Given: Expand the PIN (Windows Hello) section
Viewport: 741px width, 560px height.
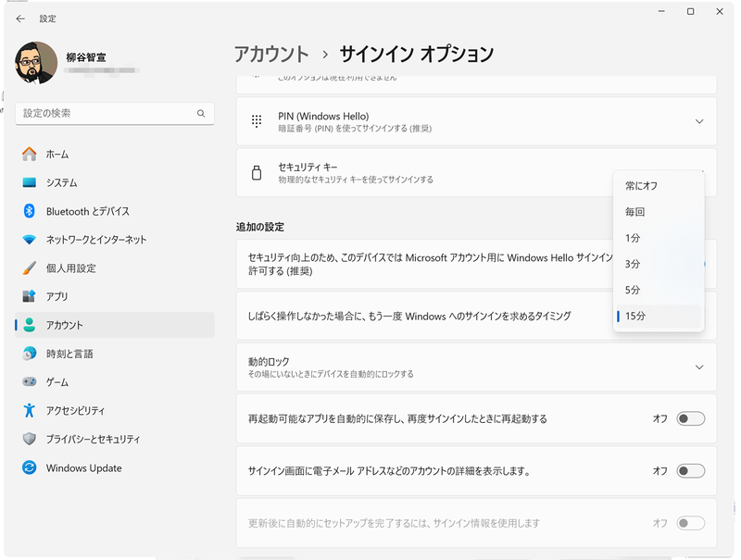Looking at the screenshot, I should [x=699, y=121].
